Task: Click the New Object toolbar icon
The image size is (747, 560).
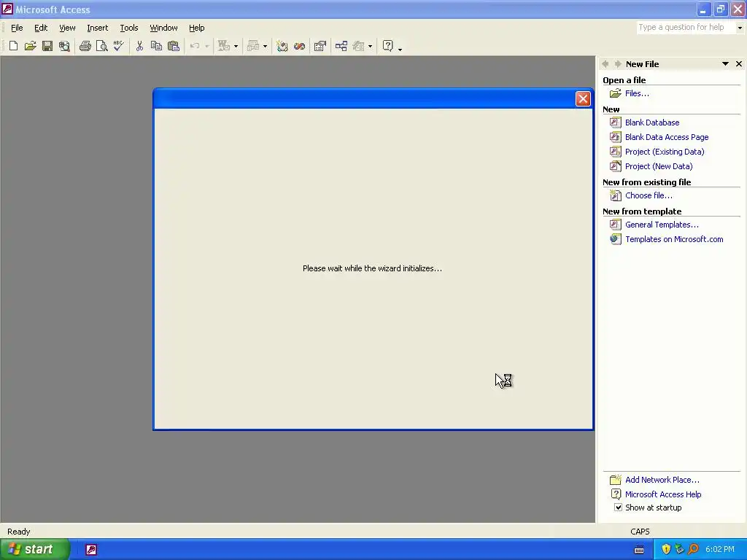Action: click(359, 46)
